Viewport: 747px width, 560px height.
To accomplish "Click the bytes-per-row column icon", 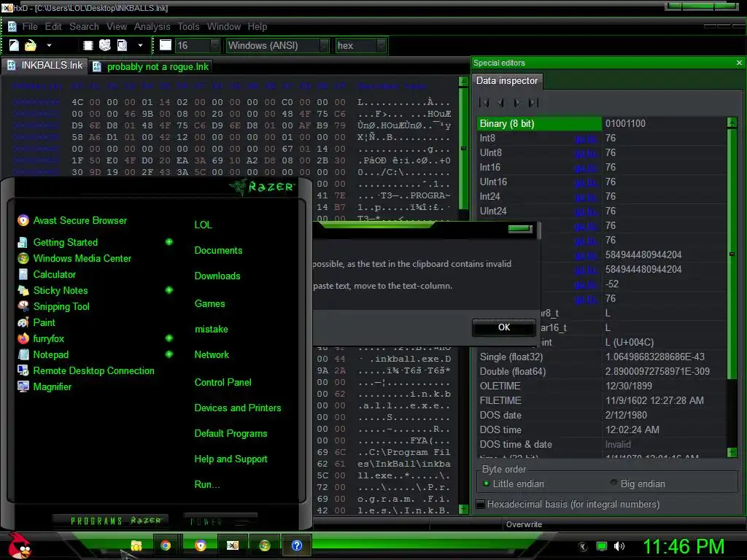I will coord(166,45).
